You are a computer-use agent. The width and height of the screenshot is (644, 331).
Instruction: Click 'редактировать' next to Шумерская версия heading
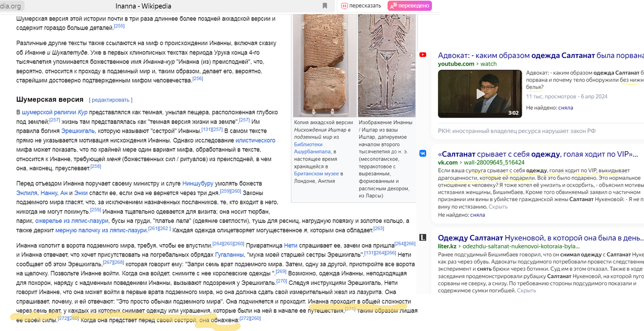pyautogui.click(x=111, y=100)
